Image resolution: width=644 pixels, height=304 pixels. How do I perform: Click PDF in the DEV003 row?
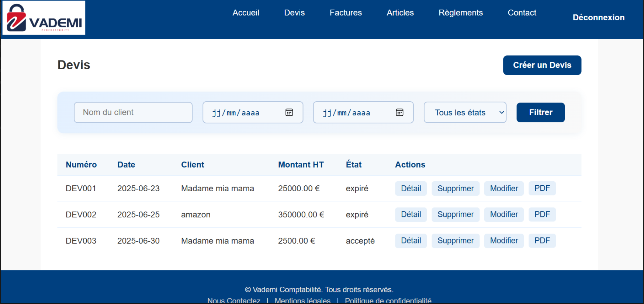pyautogui.click(x=542, y=241)
